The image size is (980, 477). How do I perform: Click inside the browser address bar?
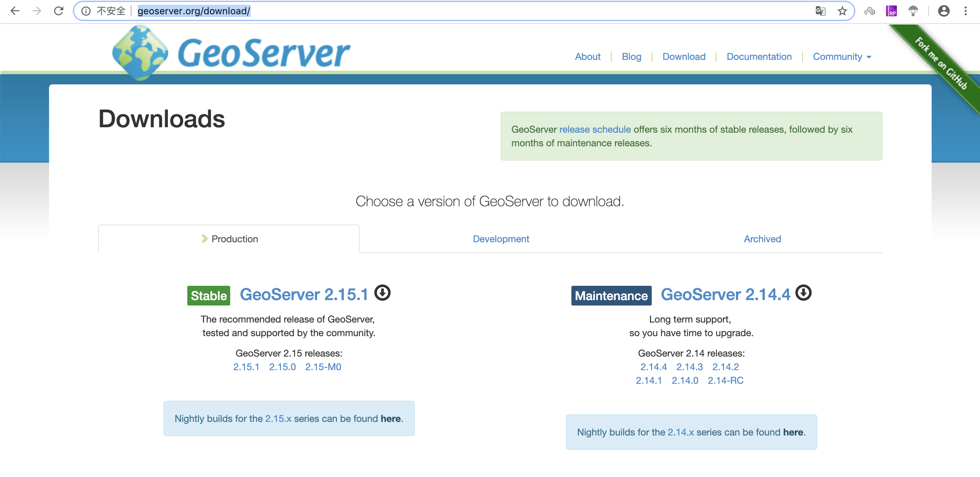(266, 11)
